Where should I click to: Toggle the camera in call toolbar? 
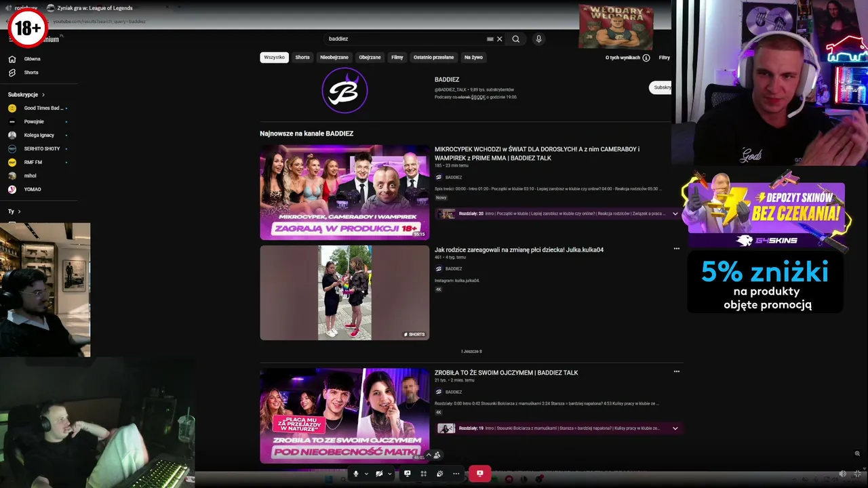379,474
